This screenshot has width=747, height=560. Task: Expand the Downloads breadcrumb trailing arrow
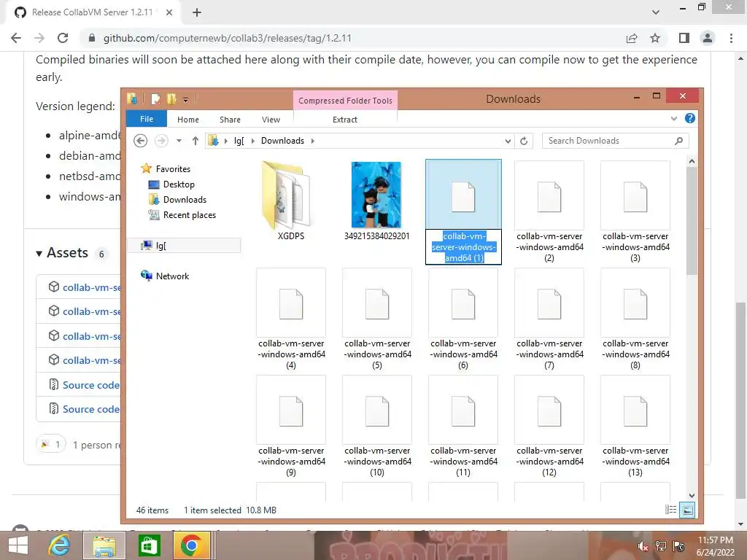(312, 141)
